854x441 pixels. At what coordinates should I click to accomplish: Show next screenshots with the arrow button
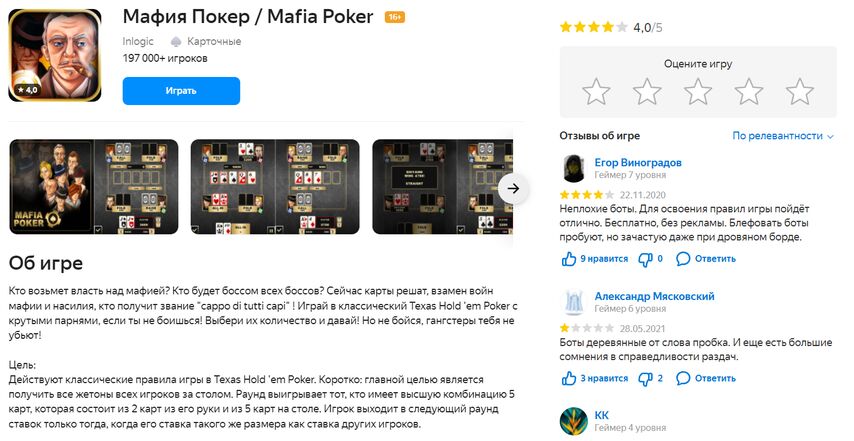513,188
